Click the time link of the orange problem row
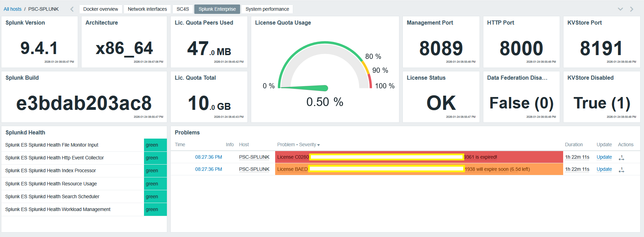This screenshot has height=237, width=644. point(208,169)
